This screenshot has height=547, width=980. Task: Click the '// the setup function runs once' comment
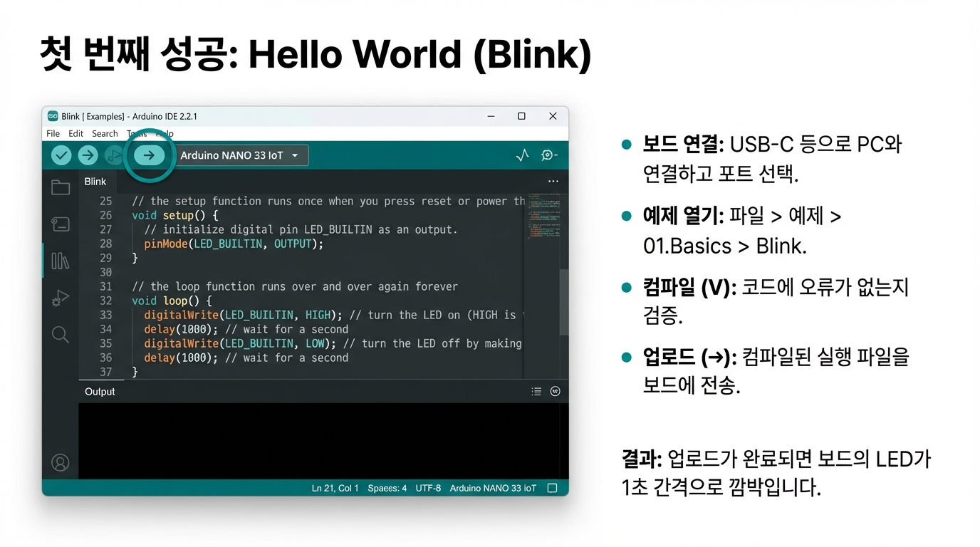(328, 201)
